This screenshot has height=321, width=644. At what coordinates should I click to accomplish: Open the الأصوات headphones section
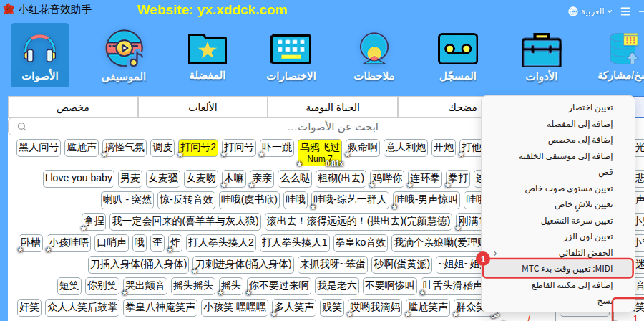tap(40, 55)
